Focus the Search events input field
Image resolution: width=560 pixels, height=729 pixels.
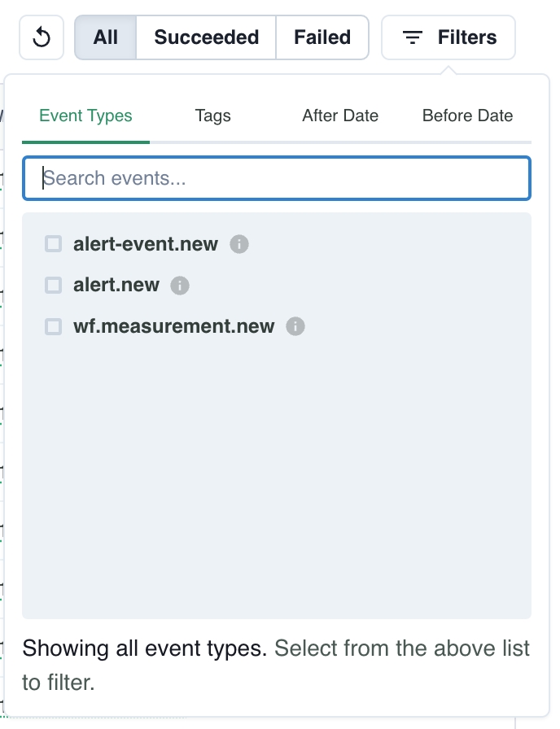(x=277, y=178)
